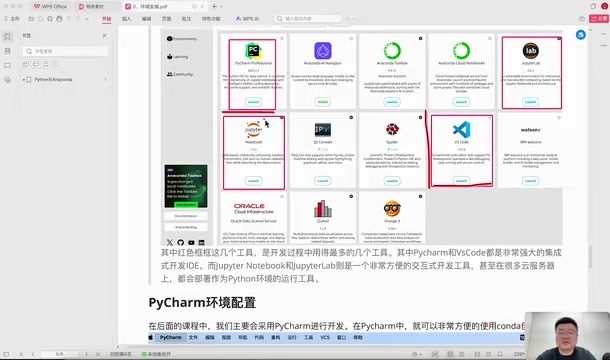The width and height of the screenshot is (610, 360).
Task: Click the vertical scrollbar of the document
Action: pos(590,257)
